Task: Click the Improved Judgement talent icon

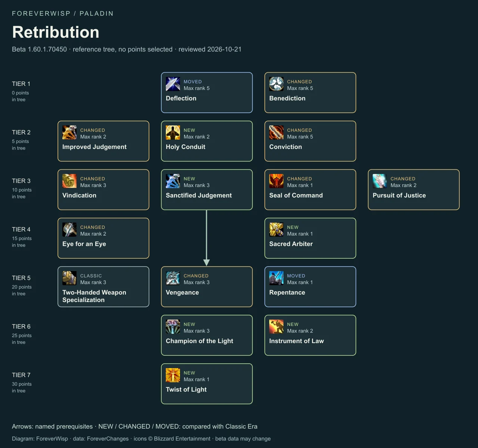Action: (69, 133)
